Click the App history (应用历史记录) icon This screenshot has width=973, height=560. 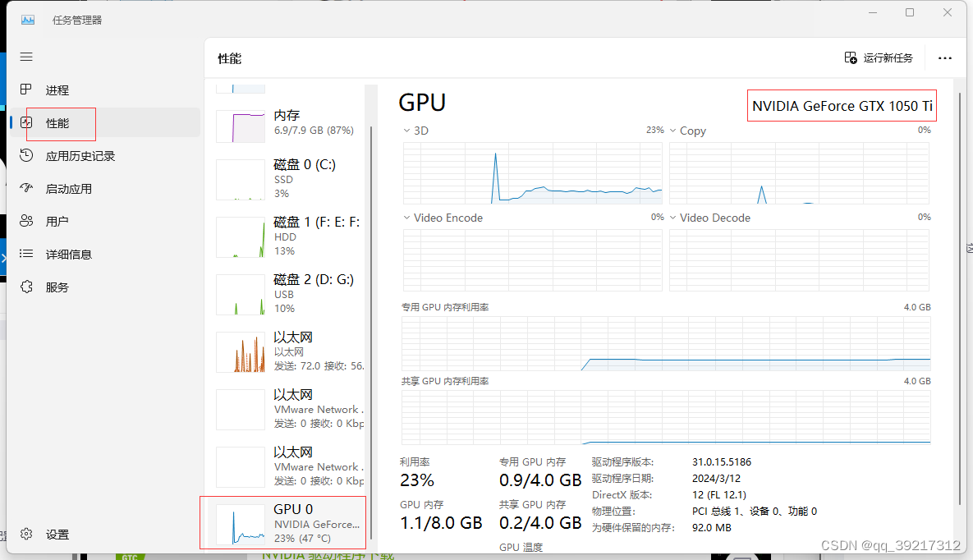pos(26,155)
